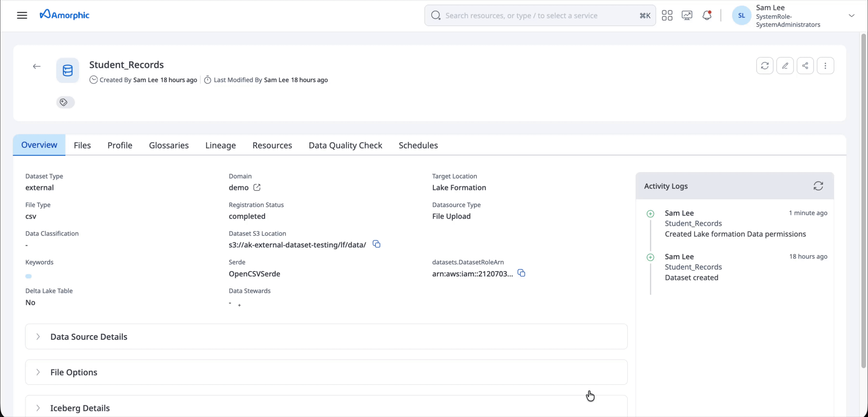This screenshot has width=868, height=417.
Task: Click the s3://ak-external-dataset-testing/lf/data/ text
Action: (297, 245)
